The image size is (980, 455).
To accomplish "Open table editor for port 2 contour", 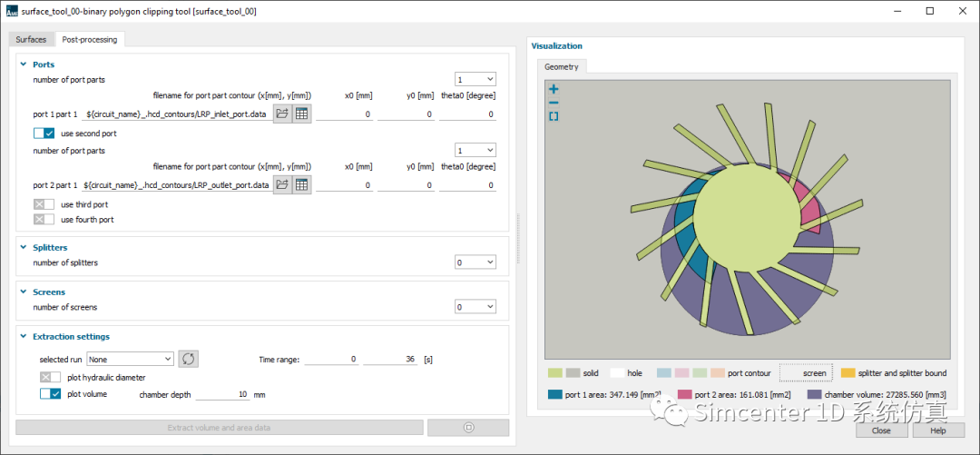I will pos(301,184).
